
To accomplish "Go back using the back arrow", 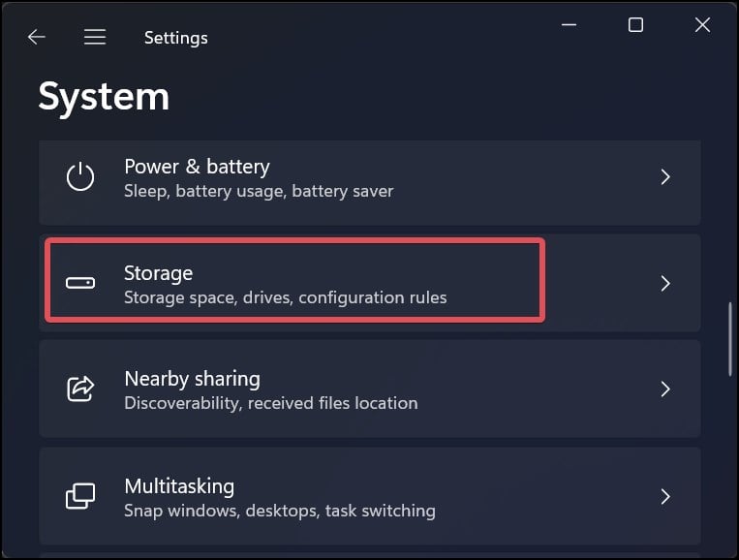I will click(37, 38).
